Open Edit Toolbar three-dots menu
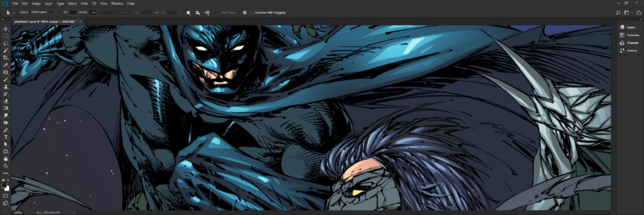Screen dimensions: 644x215 [x=6, y=173]
